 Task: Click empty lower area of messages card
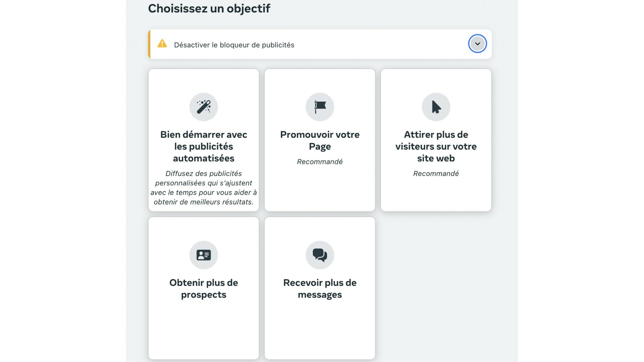click(x=320, y=332)
